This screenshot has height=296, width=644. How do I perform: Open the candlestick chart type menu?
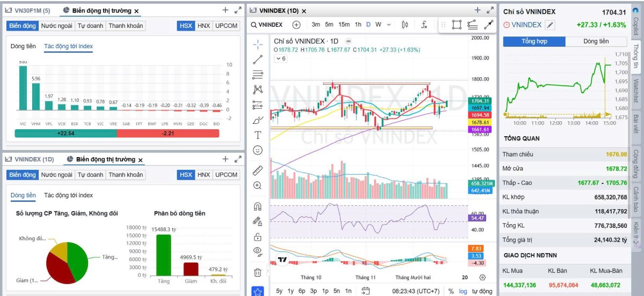click(x=405, y=24)
